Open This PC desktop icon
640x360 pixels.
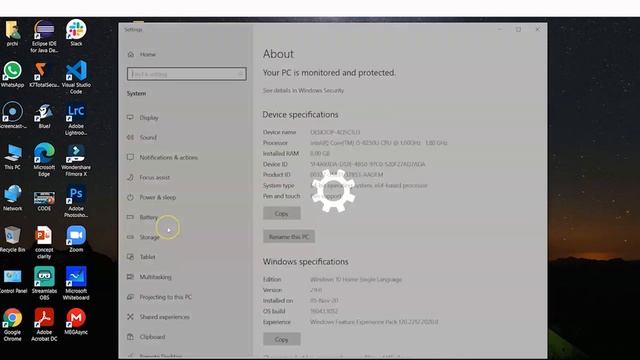pyautogui.click(x=12, y=157)
